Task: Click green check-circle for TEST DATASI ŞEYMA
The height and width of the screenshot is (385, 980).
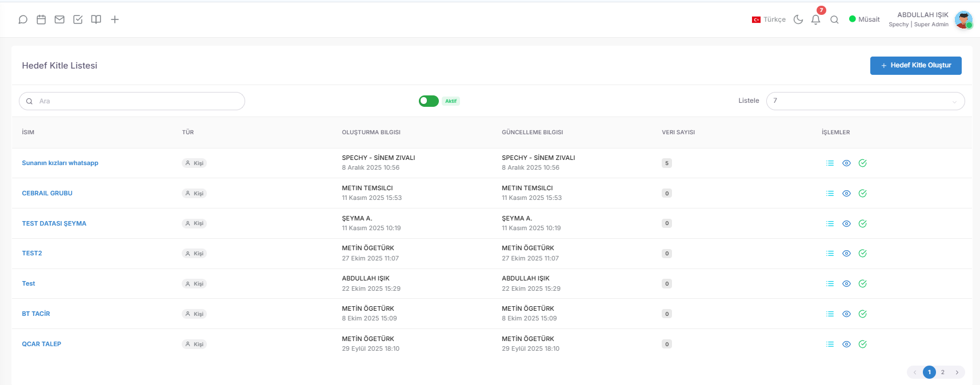Action: [863, 224]
